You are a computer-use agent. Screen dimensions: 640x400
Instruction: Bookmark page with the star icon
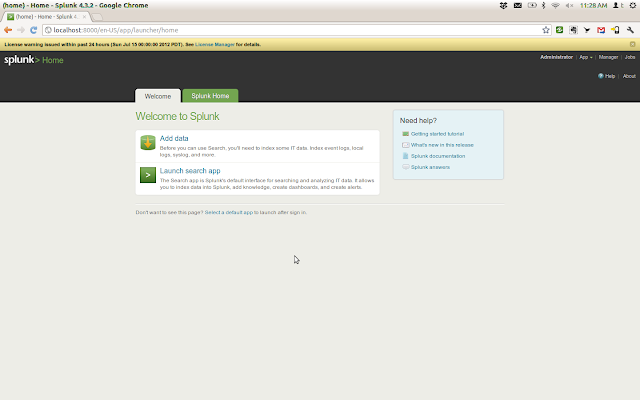pos(546,30)
